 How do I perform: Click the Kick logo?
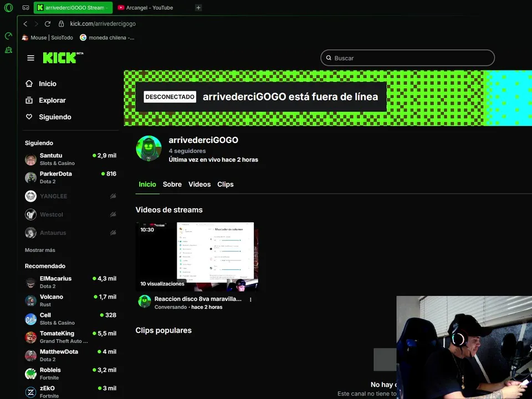pyautogui.click(x=63, y=58)
